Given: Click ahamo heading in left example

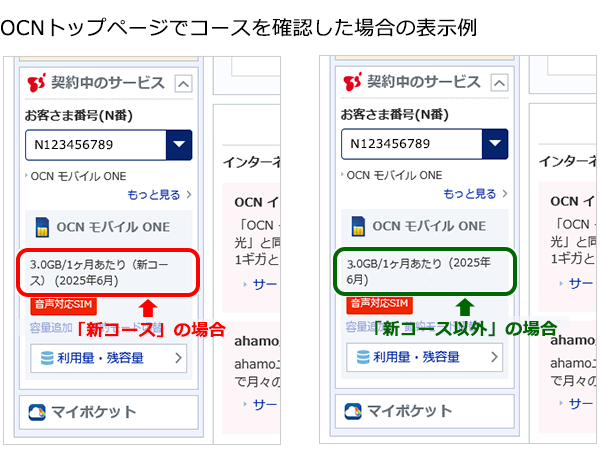Looking at the screenshot, I should coord(258,341).
